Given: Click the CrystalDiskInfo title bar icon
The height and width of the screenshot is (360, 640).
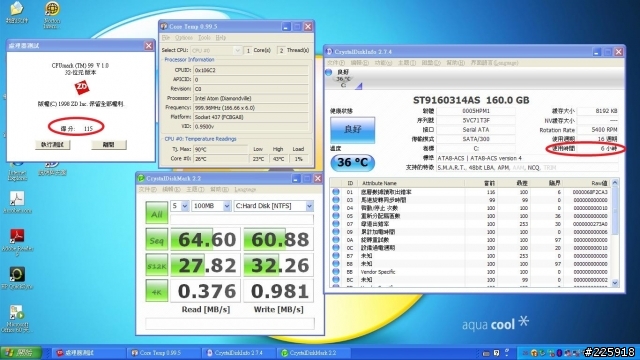Looking at the screenshot, I should tap(329, 52).
